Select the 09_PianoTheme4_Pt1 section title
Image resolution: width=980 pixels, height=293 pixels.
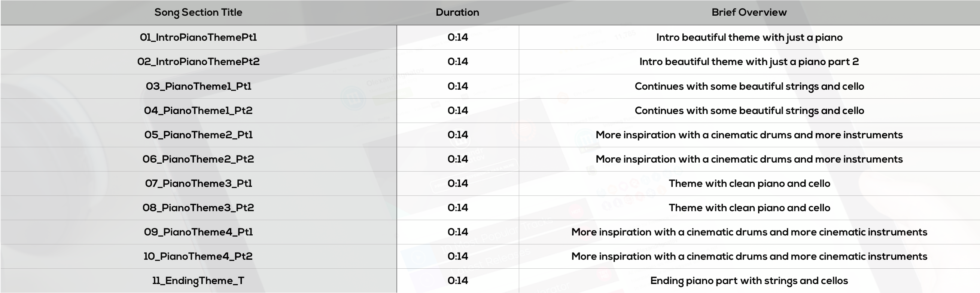[198, 232]
